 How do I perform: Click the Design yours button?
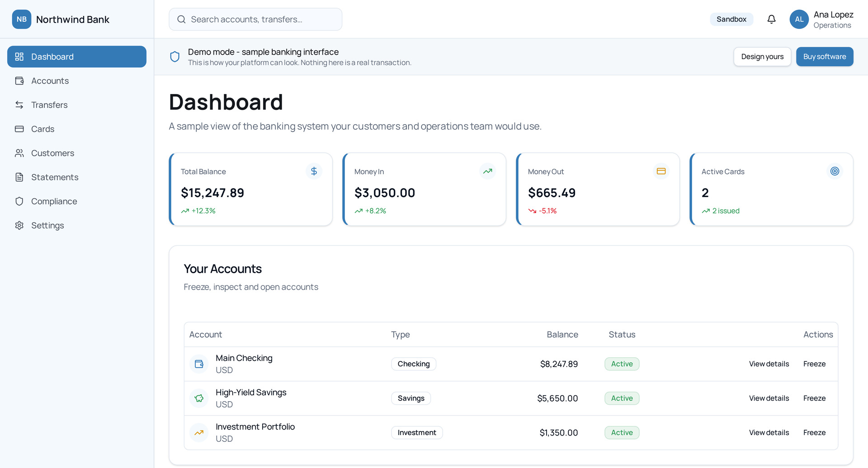[x=762, y=56]
